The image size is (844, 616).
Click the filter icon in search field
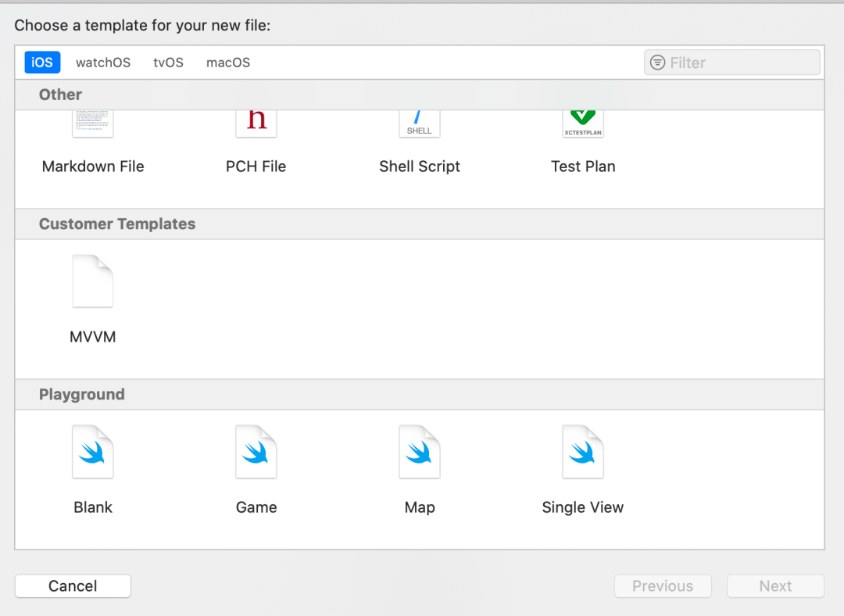point(658,63)
